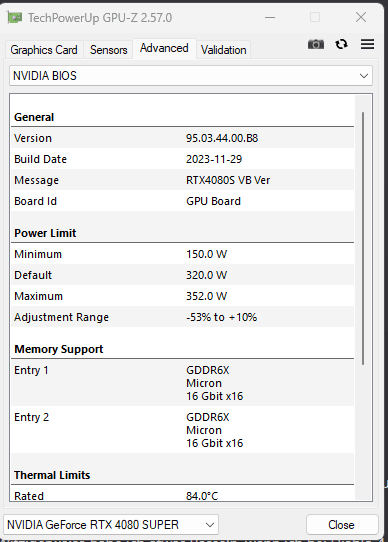This screenshot has height=542, width=388.
Task: Click the Advanced tab
Action: pos(164,48)
